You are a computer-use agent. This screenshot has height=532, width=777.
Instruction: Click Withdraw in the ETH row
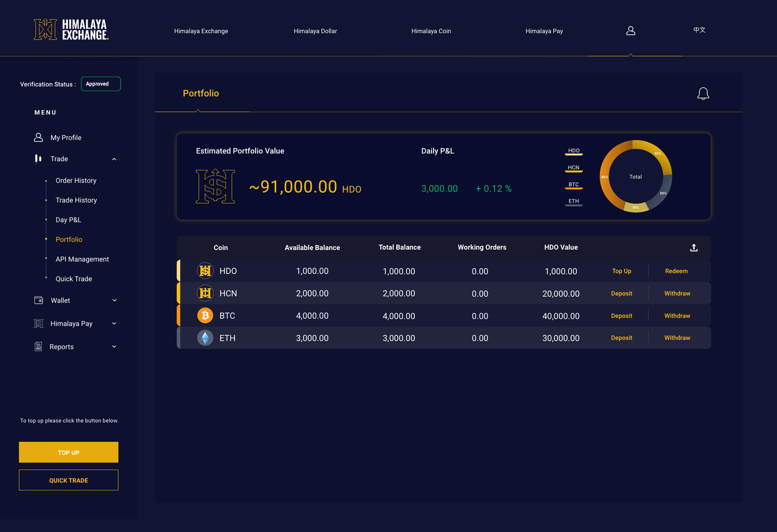[x=678, y=338]
